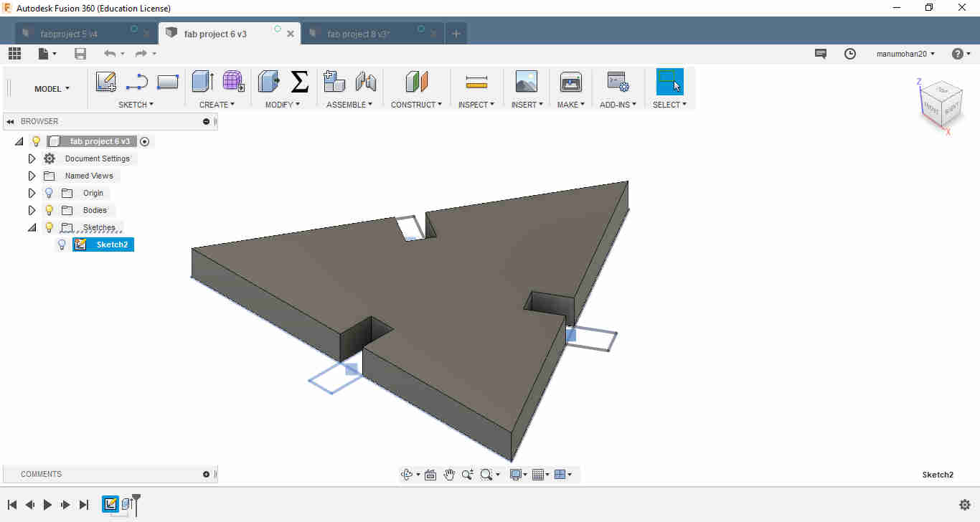The image size is (980, 522).
Task: Collapse the Sketches node
Action: pos(32,227)
